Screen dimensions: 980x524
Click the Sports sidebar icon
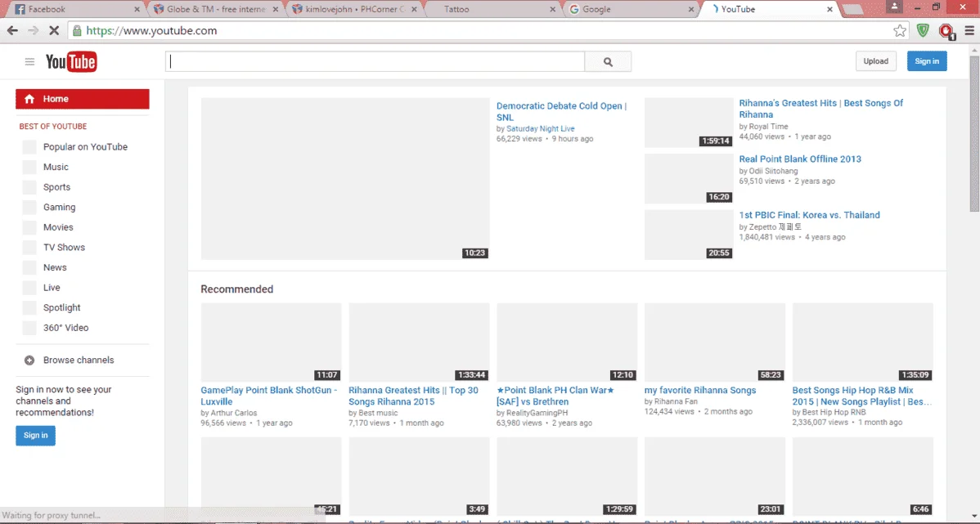[29, 186]
